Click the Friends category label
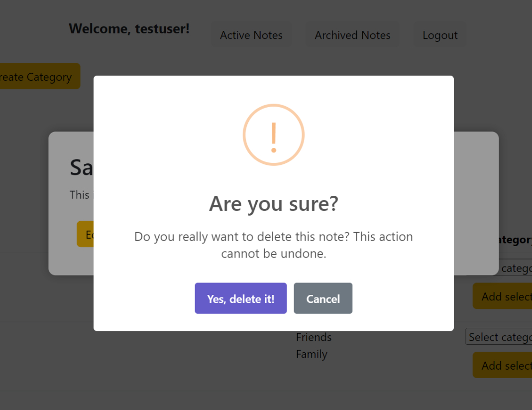Screen dimensions: 532x410 point(314,337)
